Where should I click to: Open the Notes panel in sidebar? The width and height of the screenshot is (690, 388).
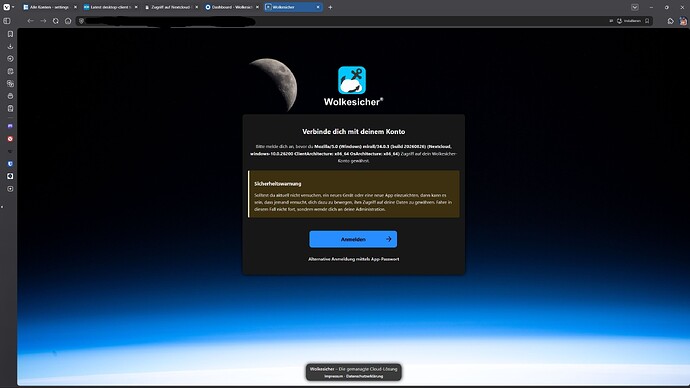click(10, 71)
